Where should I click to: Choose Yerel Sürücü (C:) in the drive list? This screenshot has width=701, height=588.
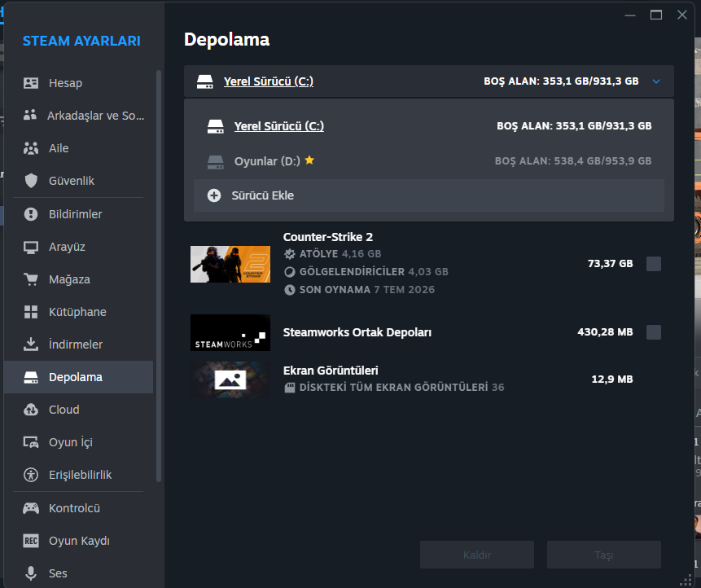pos(429,126)
